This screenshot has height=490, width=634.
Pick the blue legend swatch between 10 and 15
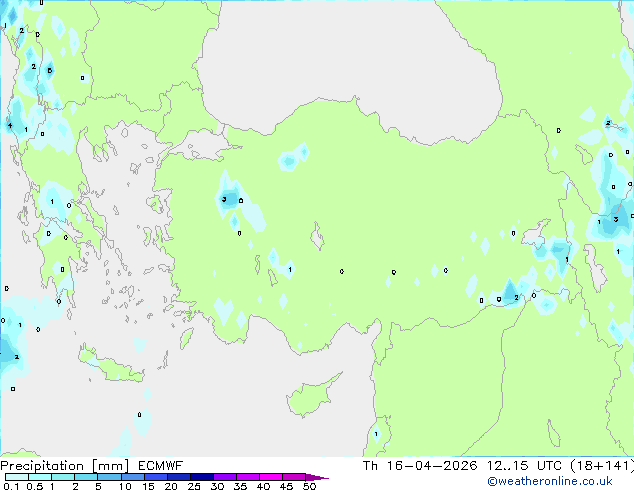pos(133,477)
